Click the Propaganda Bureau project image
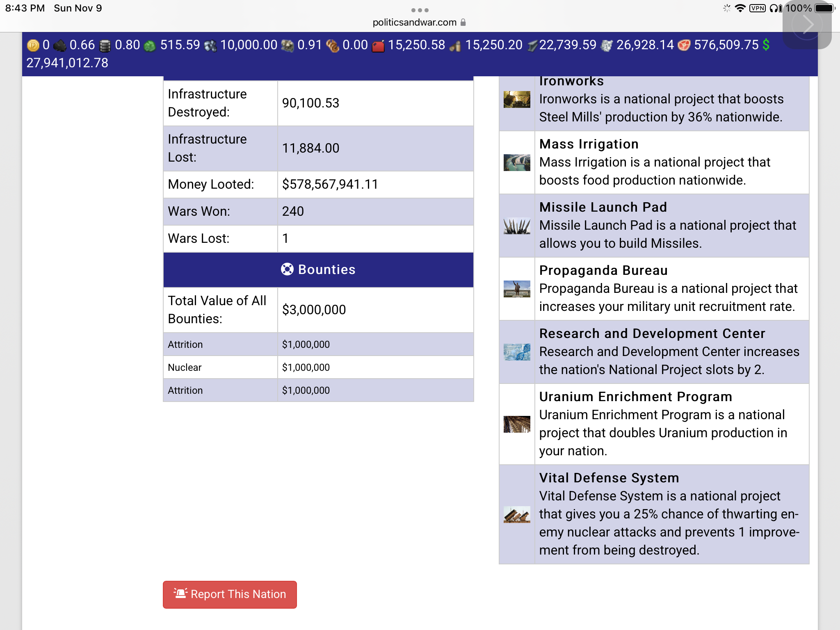Screen dimensions: 840x630 517,289
